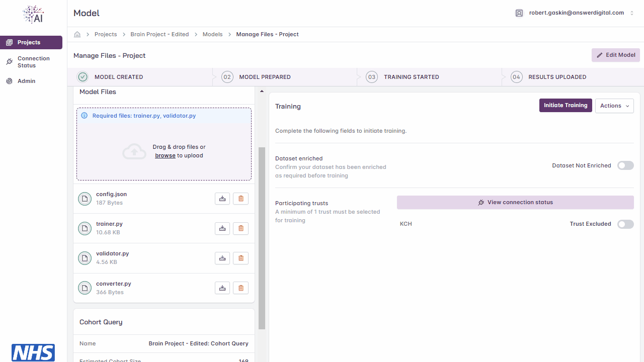This screenshot has height=362, width=644.
Task: Click the trainer.py file icon
Action: pyautogui.click(x=85, y=228)
